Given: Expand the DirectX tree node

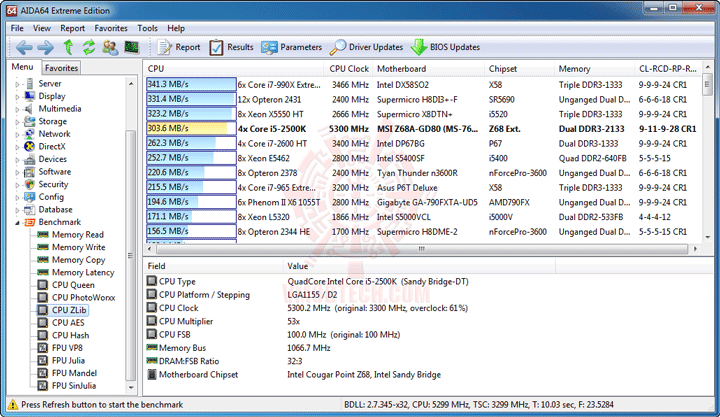Looking at the screenshot, I should tap(17, 147).
